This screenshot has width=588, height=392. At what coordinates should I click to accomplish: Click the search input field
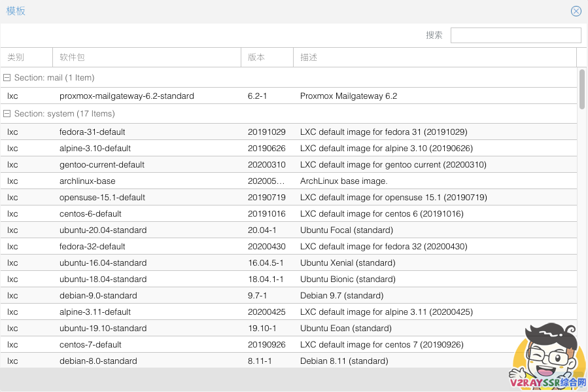(x=515, y=35)
